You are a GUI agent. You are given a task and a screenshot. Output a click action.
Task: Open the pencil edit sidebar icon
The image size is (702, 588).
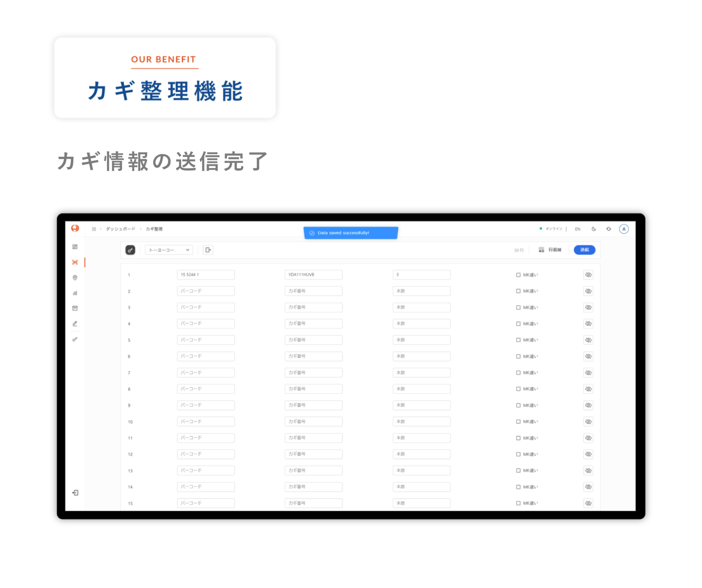75,324
